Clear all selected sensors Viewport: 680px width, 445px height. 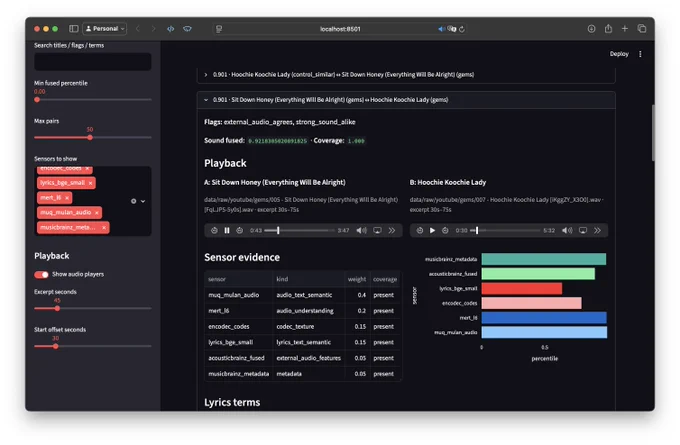(x=134, y=201)
